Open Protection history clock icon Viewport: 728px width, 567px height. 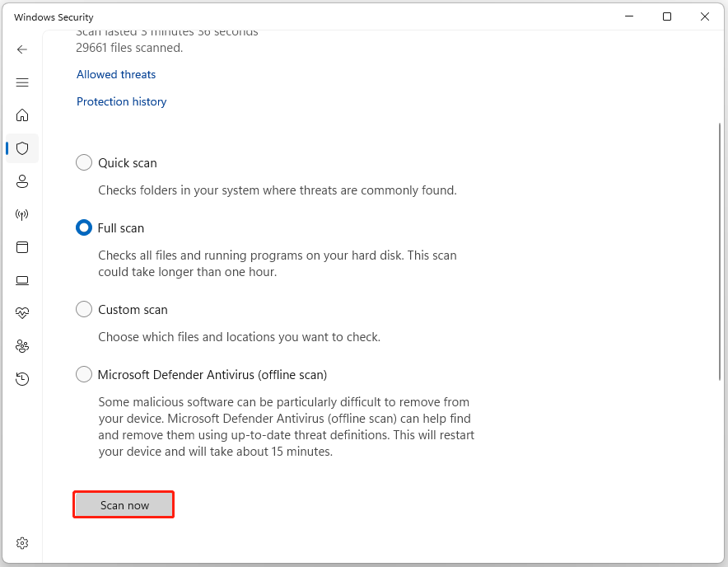(22, 378)
